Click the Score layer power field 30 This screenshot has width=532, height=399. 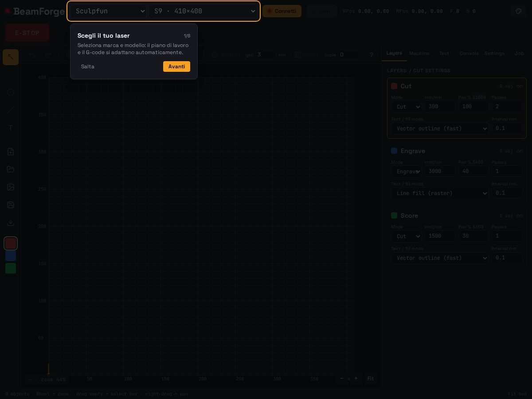coord(473,236)
